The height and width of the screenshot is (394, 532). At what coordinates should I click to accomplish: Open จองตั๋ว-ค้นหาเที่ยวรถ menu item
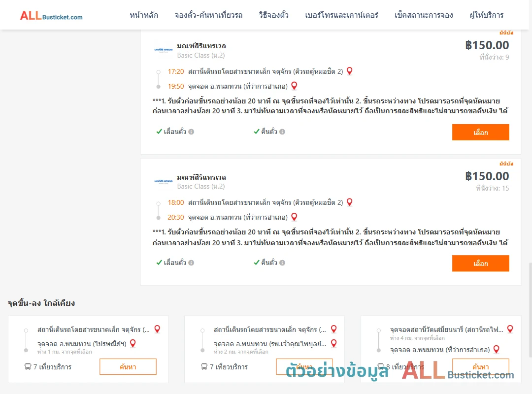click(x=208, y=15)
